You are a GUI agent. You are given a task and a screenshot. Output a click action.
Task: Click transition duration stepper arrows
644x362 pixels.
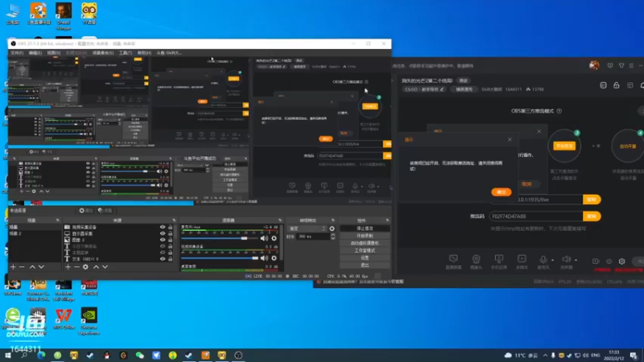coord(332,237)
